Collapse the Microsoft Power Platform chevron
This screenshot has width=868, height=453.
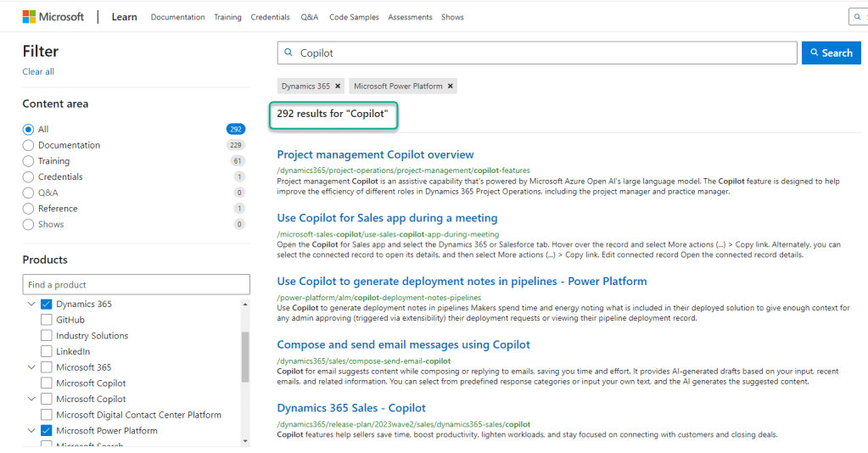pos(31,431)
